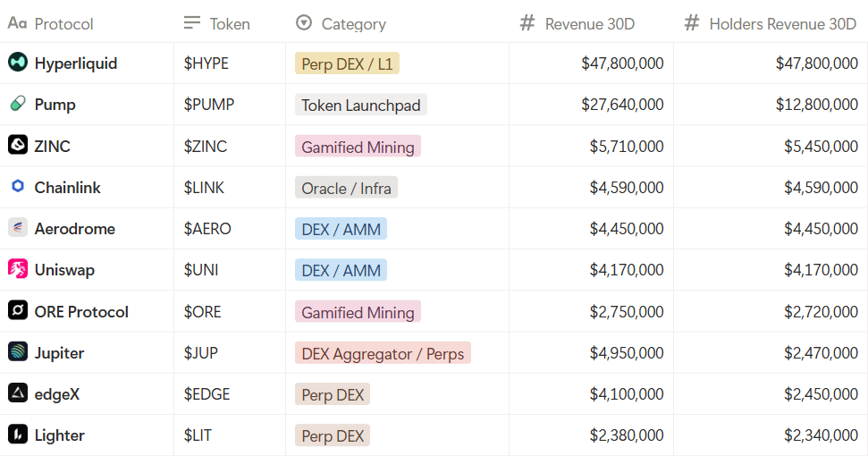This screenshot has height=456, width=868.
Task: Click the $ORE token cell
Action: pos(230,311)
